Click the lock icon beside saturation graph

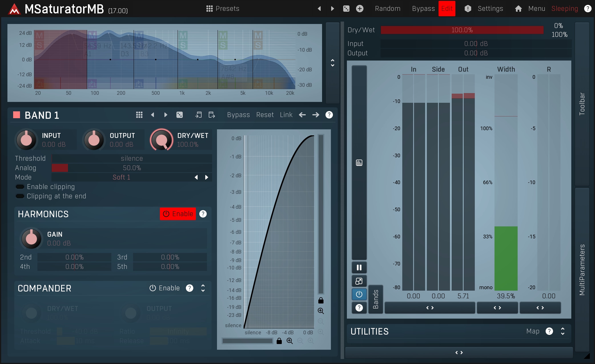click(x=321, y=300)
